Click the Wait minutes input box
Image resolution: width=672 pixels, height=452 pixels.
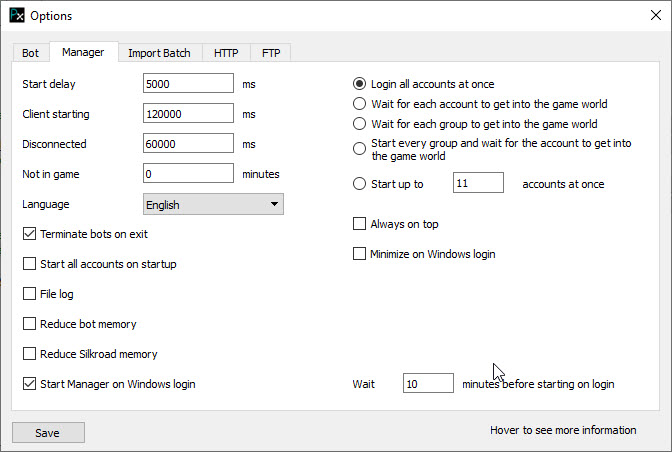click(x=427, y=384)
